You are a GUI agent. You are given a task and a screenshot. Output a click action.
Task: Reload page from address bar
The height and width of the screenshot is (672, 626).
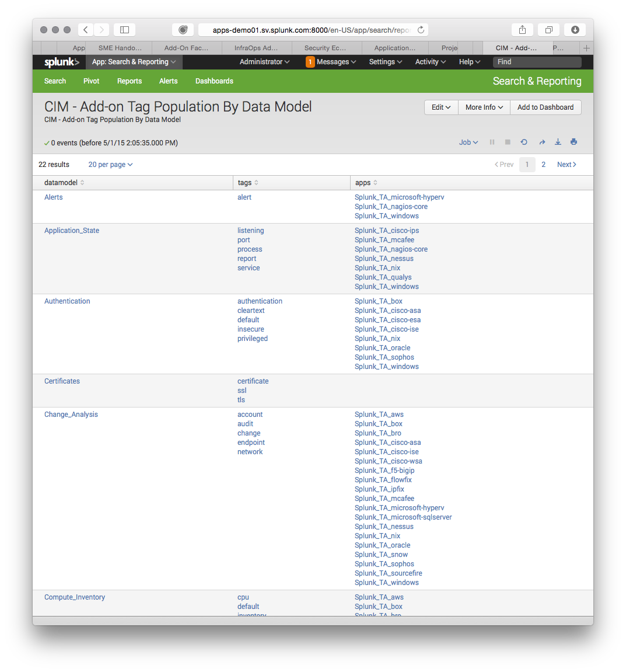[x=421, y=30]
